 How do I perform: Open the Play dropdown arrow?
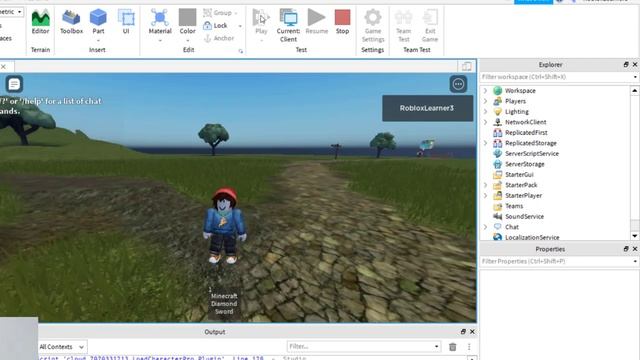(x=261, y=40)
